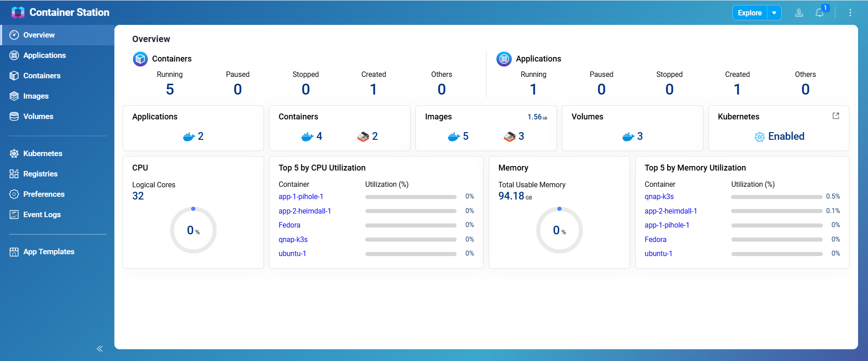The width and height of the screenshot is (868, 361).
Task: Open the notifications bell icon
Action: [x=820, y=13]
